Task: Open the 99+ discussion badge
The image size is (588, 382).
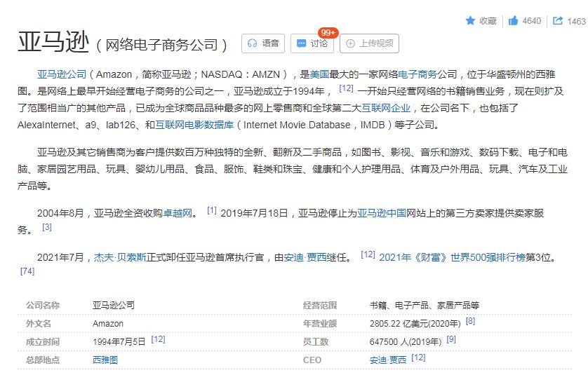Action: tap(328, 32)
